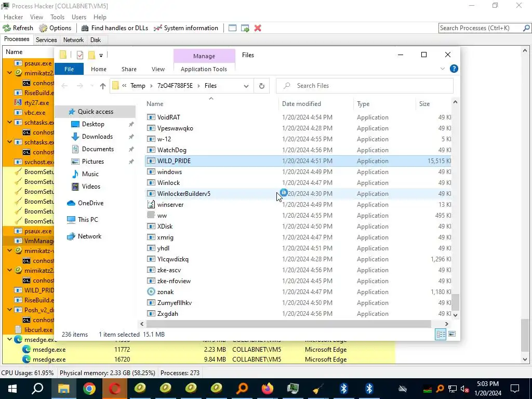Image resolution: width=532 pixels, height=399 pixels.
Task: Collapse the msedge.exe process tree
Action: (x=9, y=340)
